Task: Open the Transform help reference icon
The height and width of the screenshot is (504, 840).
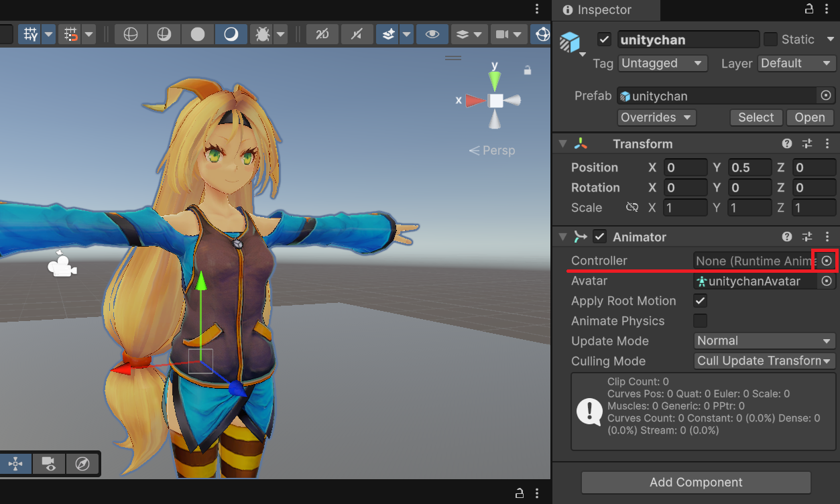Action: [x=787, y=144]
